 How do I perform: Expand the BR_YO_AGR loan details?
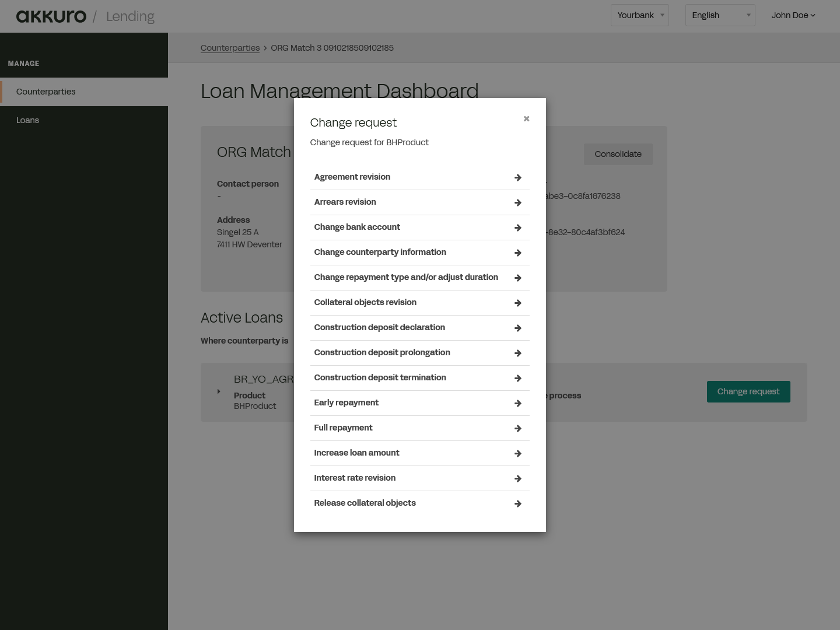tap(219, 391)
